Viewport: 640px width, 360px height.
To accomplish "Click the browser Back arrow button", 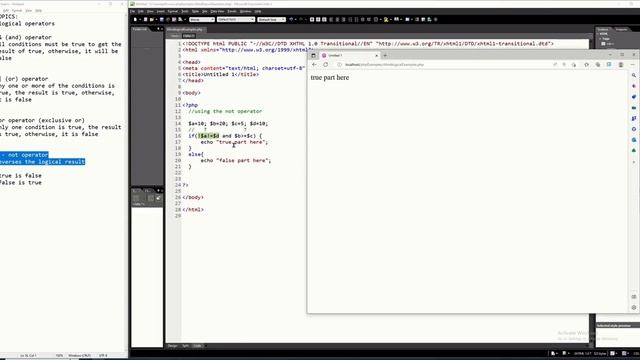I will coord(314,64).
